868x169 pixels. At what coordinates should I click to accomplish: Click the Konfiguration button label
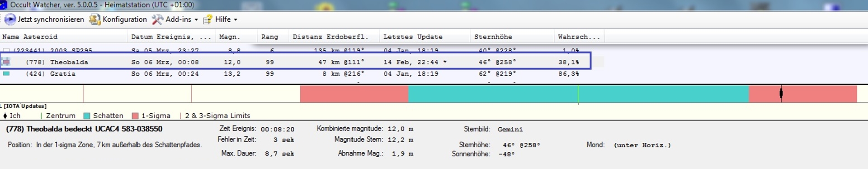click(x=125, y=19)
